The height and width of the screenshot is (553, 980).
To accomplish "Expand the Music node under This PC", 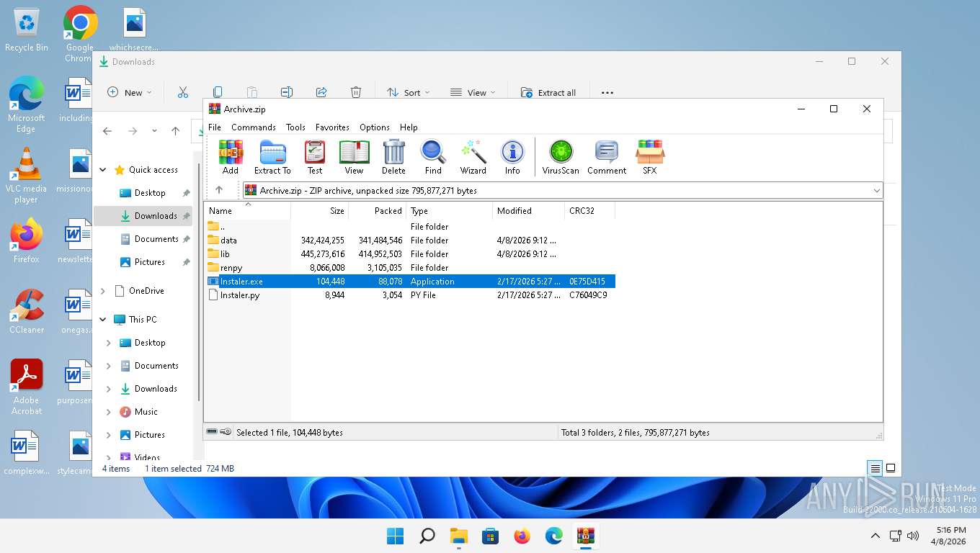I will (x=109, y=412).
